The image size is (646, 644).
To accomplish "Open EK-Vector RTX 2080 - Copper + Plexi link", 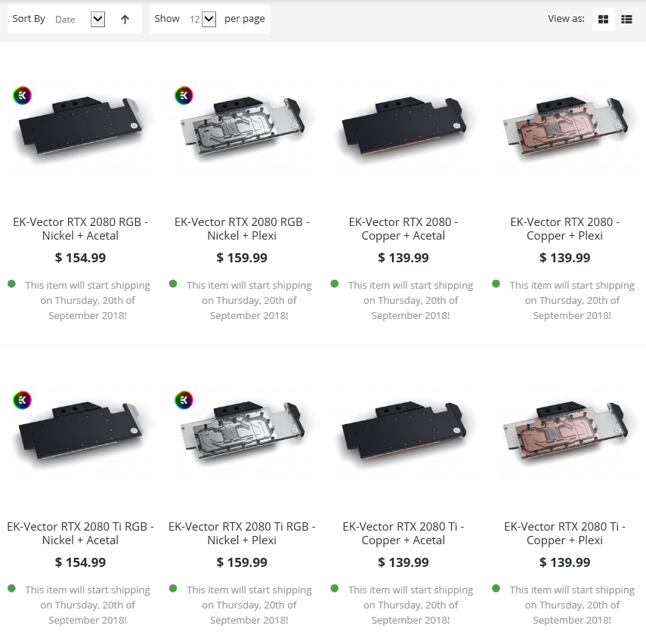I will click(x=565, y=229).
